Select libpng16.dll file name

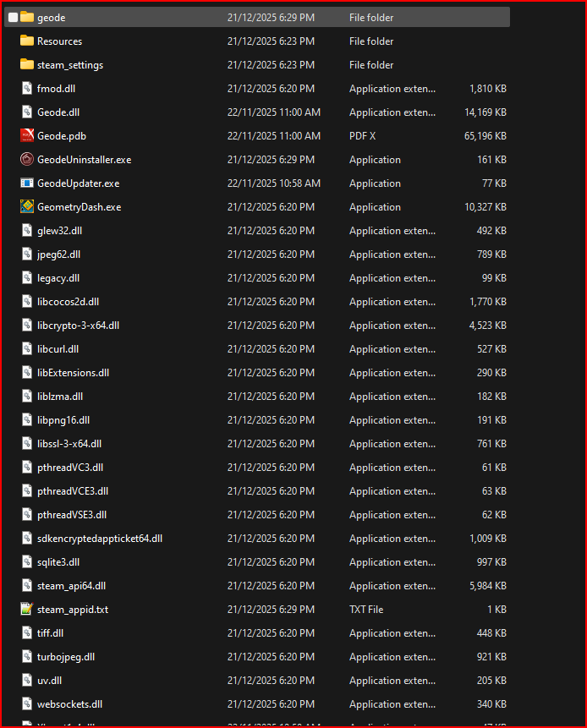point(63,420)
